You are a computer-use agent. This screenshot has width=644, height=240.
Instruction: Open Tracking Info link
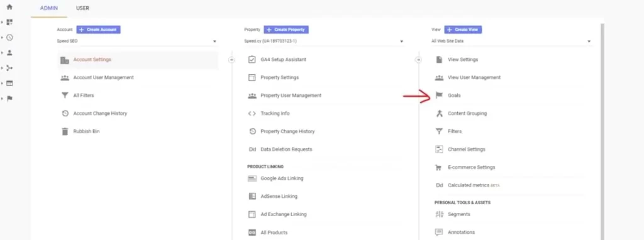point(275,114)
